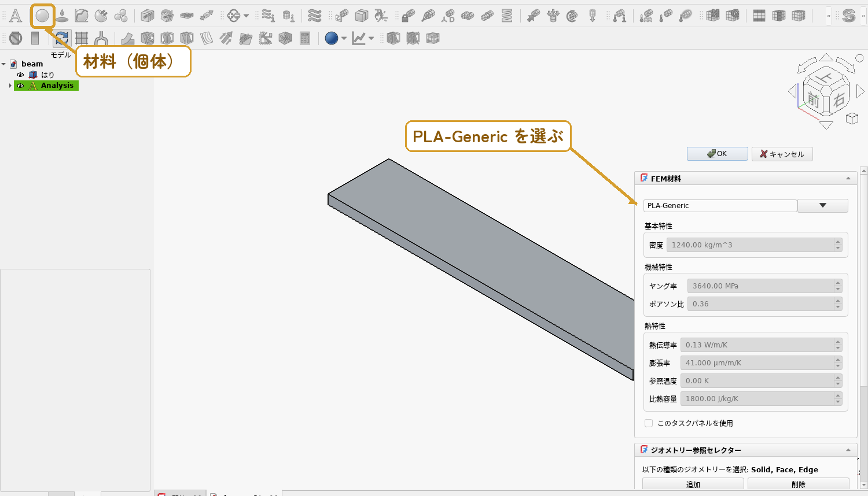Click the pressure constraint icon

pos(553,16)
